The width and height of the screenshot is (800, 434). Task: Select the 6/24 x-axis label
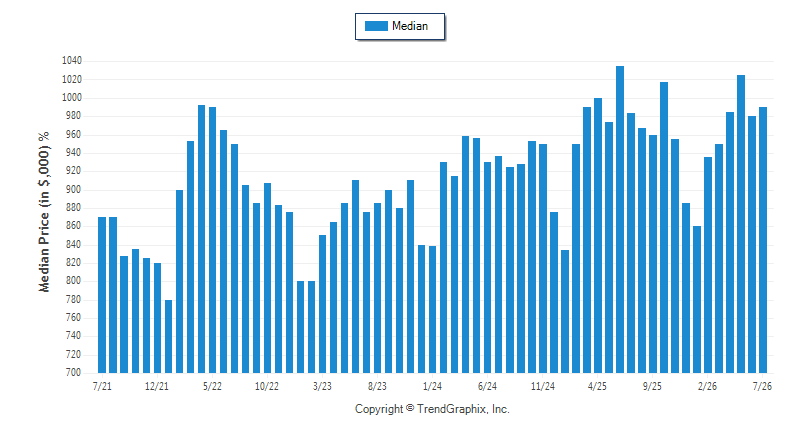[x=487, y=386]
